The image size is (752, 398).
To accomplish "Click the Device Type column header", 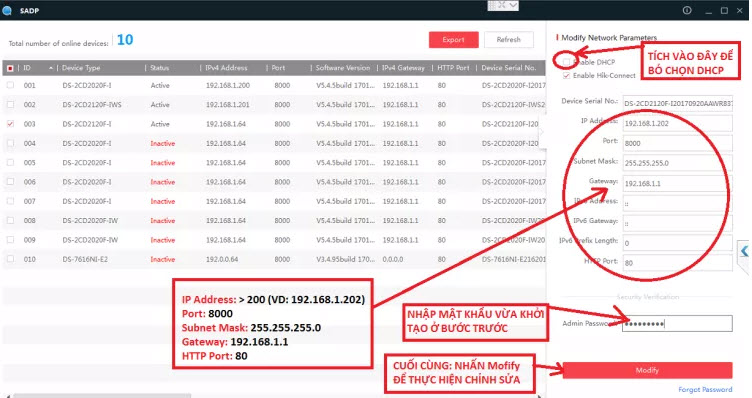I will coord(81,68).
